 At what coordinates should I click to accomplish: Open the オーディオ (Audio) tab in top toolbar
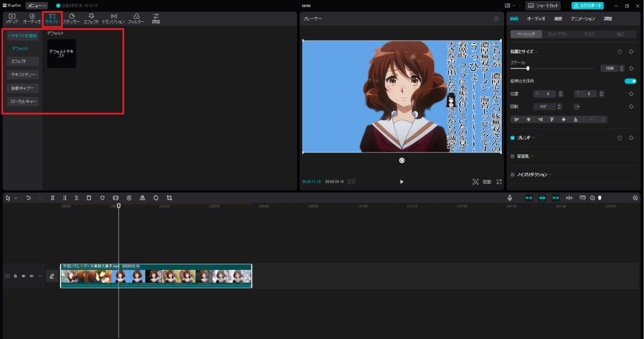click(x=32, y=19)
